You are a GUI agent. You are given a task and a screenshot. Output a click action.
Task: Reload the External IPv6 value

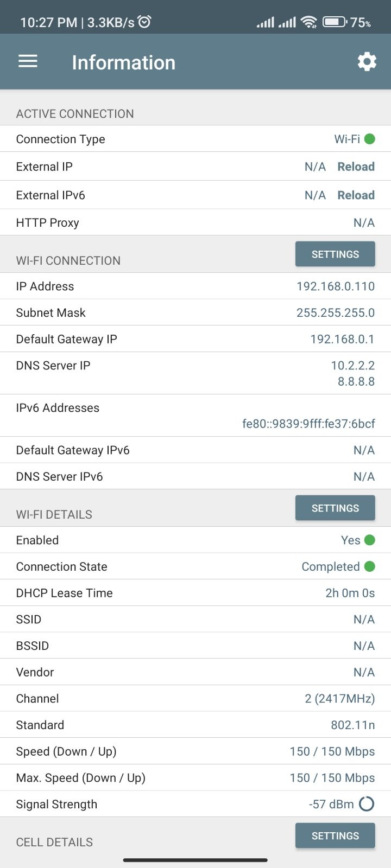356,195
